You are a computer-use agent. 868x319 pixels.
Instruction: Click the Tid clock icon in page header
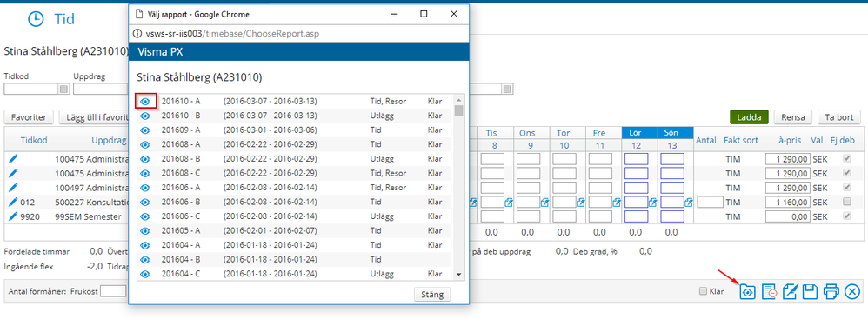(x=36, y=19)
